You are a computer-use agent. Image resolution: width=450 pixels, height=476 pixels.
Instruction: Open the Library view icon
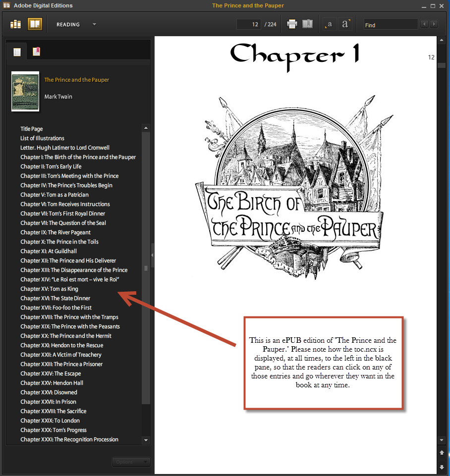pyautogui.click(x=15, y=24)
